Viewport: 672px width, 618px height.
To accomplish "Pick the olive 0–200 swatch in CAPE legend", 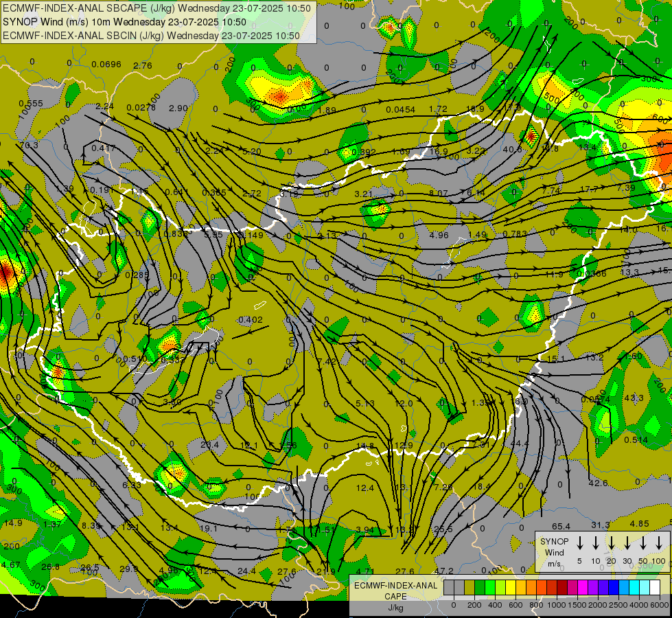I will tap(470, 587).
